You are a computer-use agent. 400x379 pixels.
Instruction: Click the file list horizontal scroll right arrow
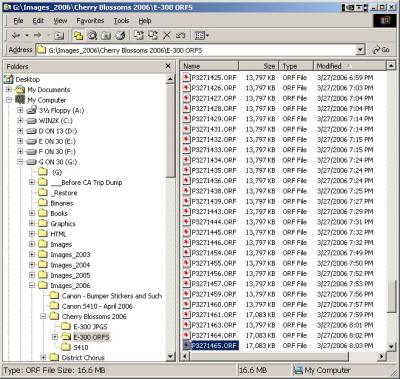(x=382, y=356)
